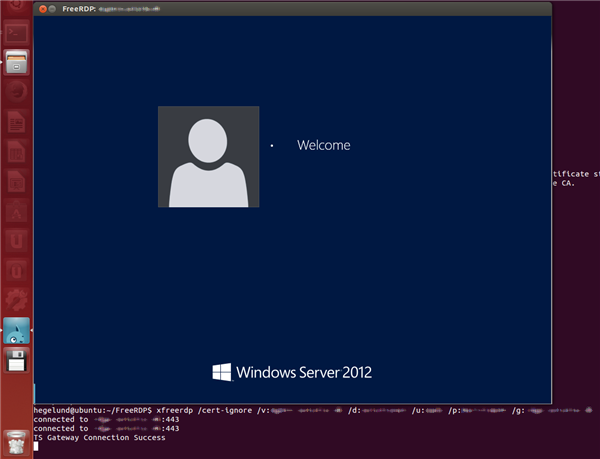Open the Ubuntu One launcher icon

coord(16,241)
